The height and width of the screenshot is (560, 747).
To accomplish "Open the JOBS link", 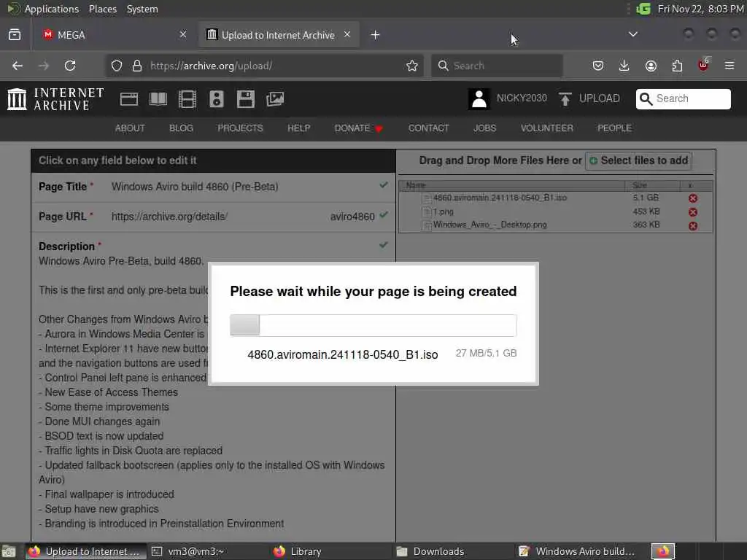I will pyautogui.click(x=484, y=128).
